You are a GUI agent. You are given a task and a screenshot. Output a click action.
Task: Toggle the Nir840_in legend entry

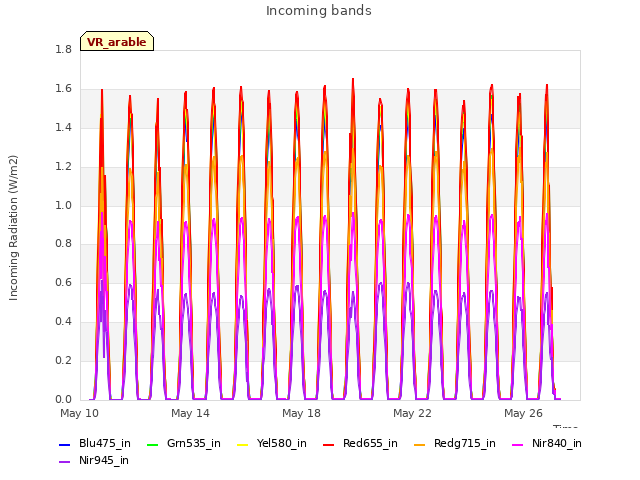(x=547, y=443)
